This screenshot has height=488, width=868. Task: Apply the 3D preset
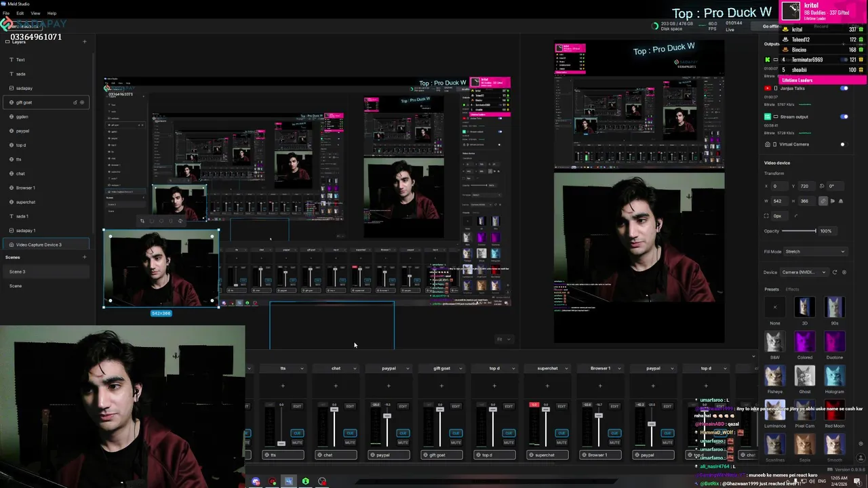click(x=805, y=307)
